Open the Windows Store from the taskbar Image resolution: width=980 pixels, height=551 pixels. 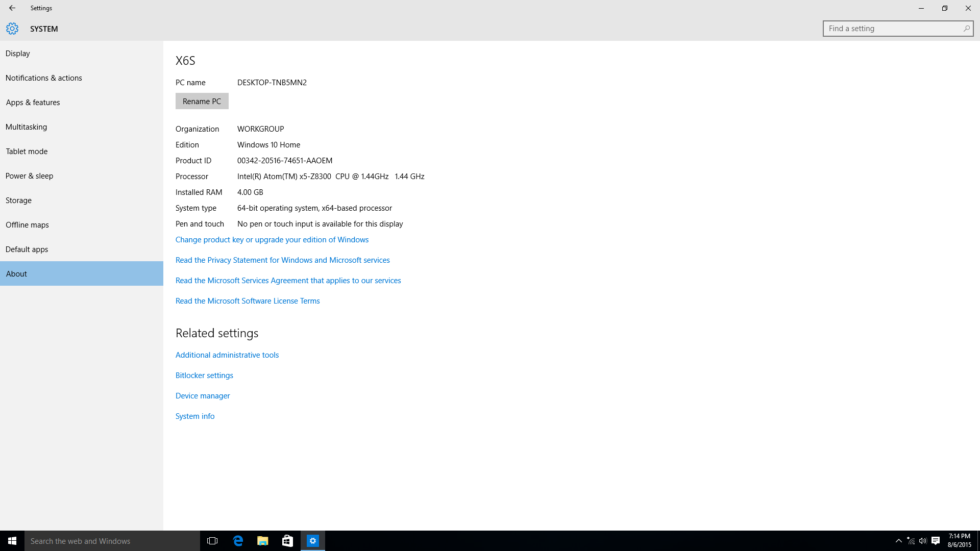[x=288, y=541]
